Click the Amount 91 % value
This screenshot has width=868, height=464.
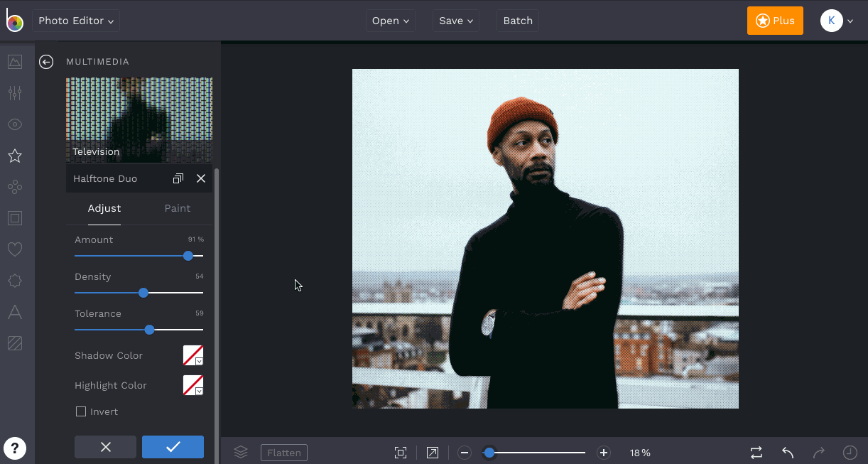[196, 239]
